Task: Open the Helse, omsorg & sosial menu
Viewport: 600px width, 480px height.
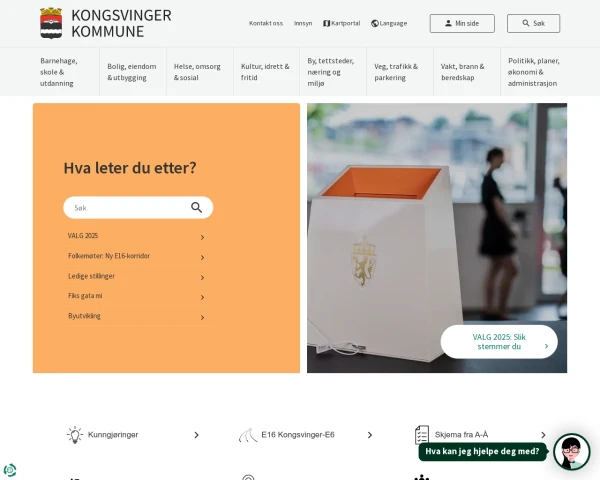Action: pos(199,72)
